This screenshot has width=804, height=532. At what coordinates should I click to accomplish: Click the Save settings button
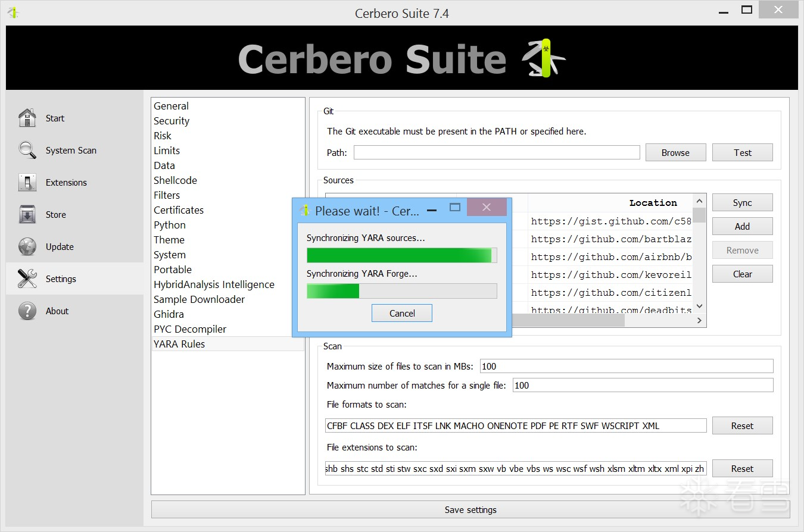470,509
